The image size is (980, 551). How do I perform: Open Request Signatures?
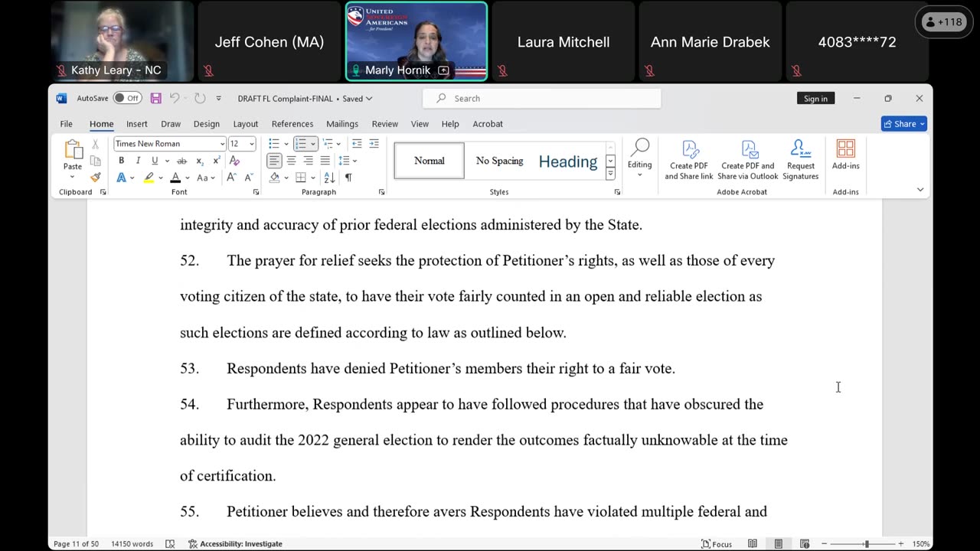[x=801, y=160]
